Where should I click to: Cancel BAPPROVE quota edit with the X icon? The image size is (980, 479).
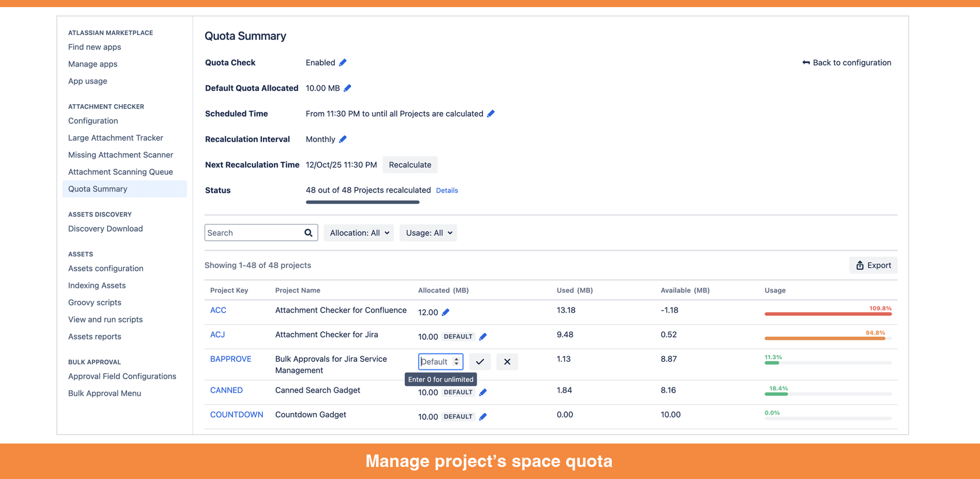pos(507,361)
